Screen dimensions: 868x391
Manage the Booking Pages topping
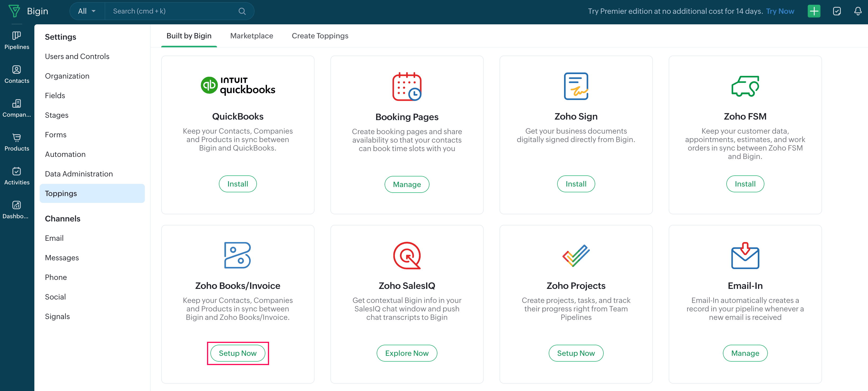pyautogui.click(x=407, y=184)
